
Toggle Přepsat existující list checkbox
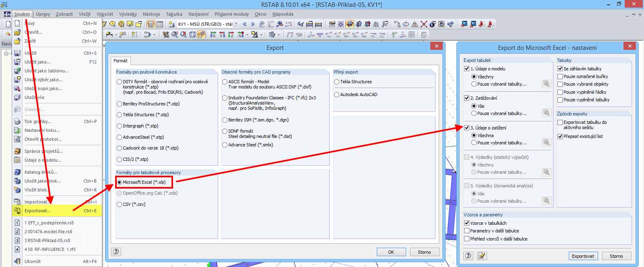pos(560,136)
